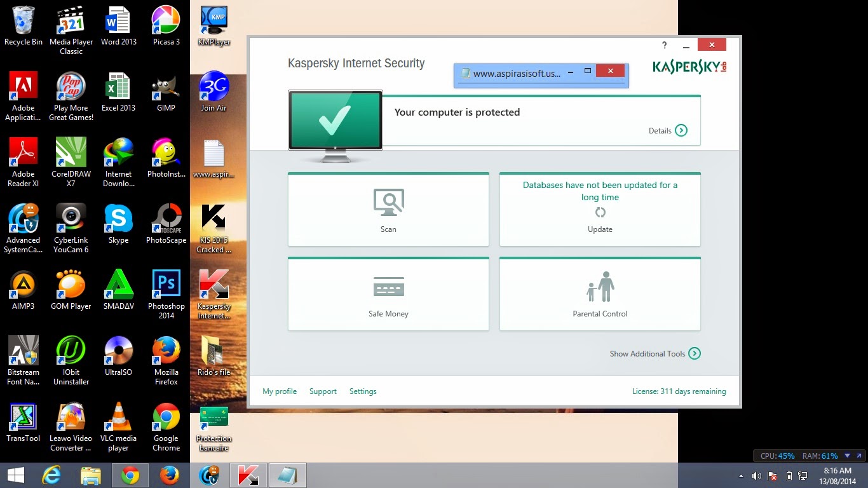Maximize the www.aspirasisoft notepad window

588,71
